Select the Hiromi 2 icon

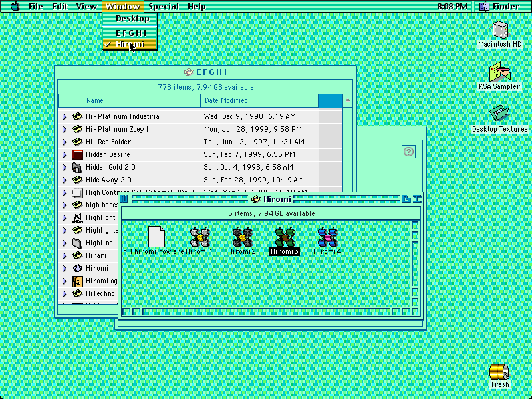pyautogui.click(x=242, y=237)
